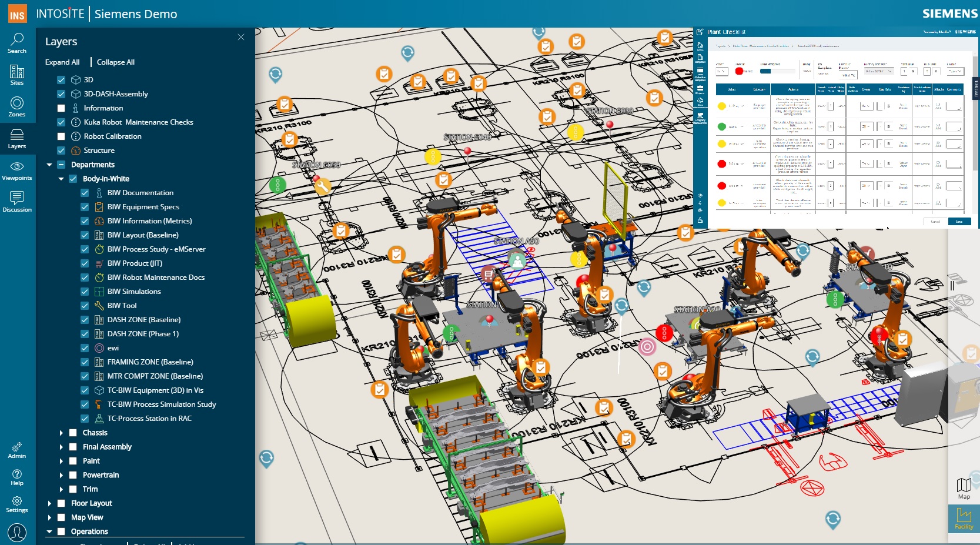The width and height of the screenshot is (980, 545).
Task: Open the Discussion sidebar panel
Action: pos(17,202)
